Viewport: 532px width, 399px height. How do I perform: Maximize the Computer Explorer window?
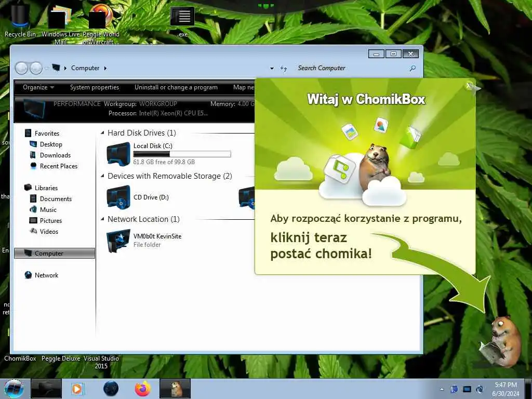click(x=393, y=54)
